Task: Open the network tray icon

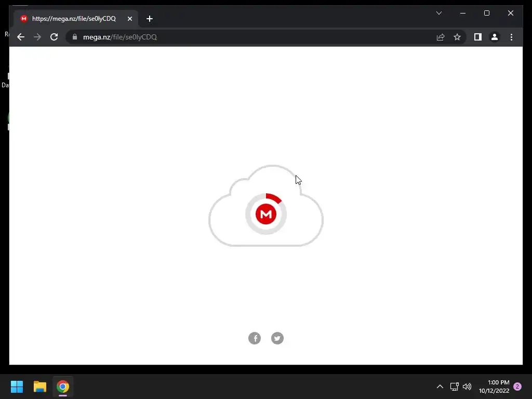Action: 454,387
